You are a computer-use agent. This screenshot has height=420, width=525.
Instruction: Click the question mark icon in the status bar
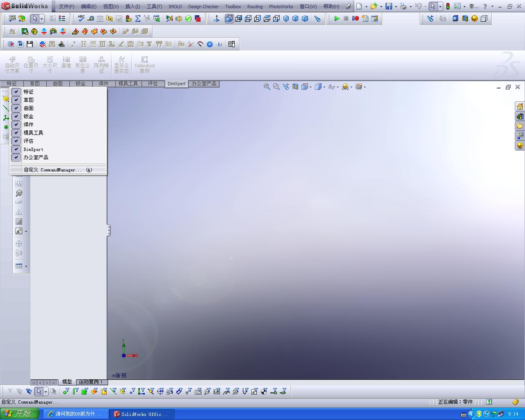pyautogui.click(x=489, y=402)
